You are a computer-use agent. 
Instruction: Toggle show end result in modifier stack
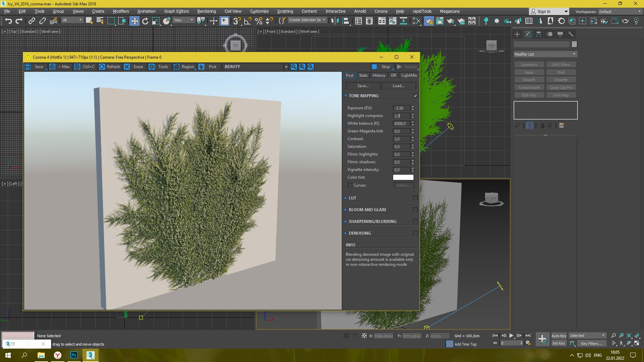click(530, 125)
